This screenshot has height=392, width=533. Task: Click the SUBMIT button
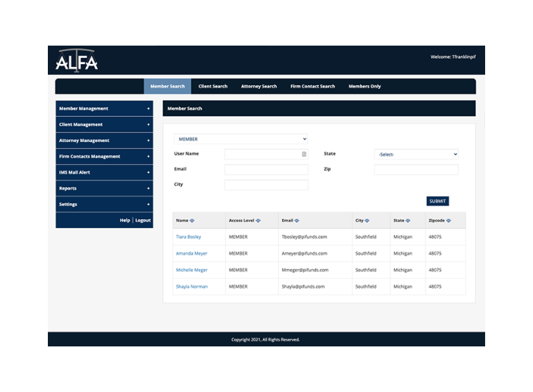click(x=437, y=201)
